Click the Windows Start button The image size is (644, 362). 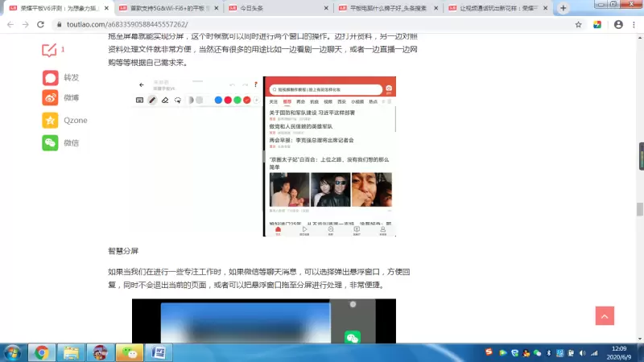point(13,352)
